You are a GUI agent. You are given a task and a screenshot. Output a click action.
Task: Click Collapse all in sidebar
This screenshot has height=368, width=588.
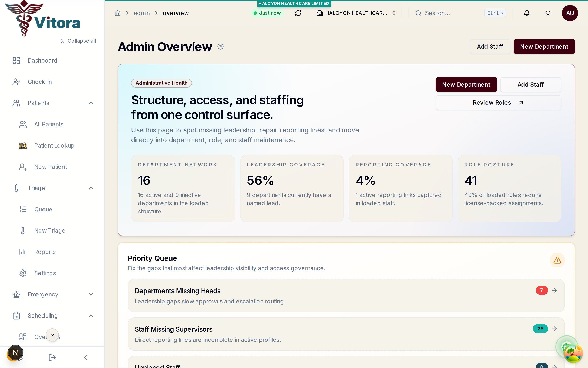pos(78,41)
